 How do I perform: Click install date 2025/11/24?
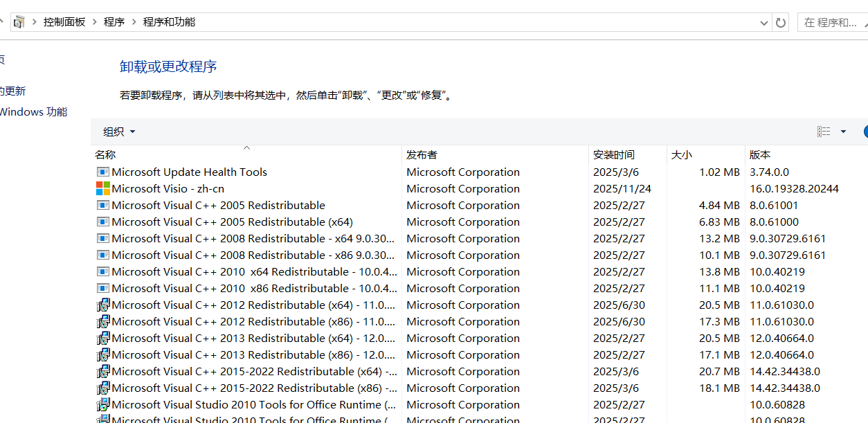(x=622, y=188)
